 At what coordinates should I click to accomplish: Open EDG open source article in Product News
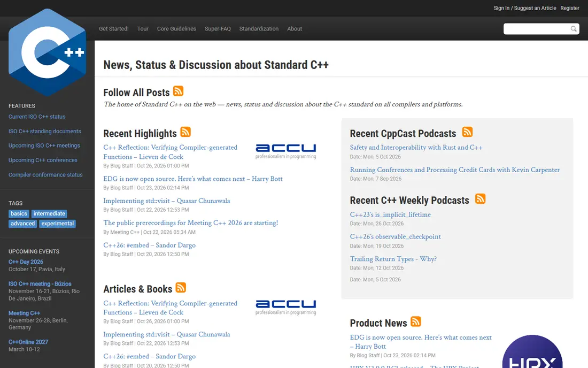421,342
